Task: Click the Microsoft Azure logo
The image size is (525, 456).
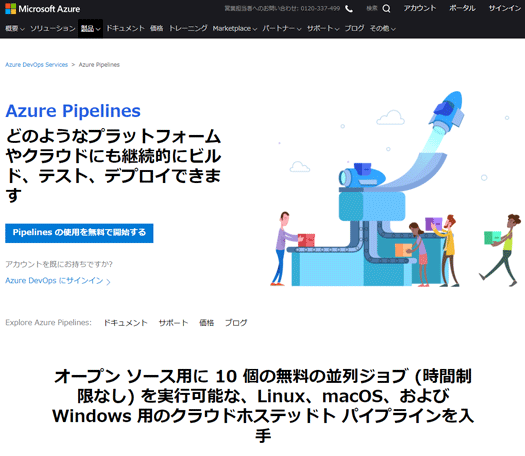Action: coord(43,9)
